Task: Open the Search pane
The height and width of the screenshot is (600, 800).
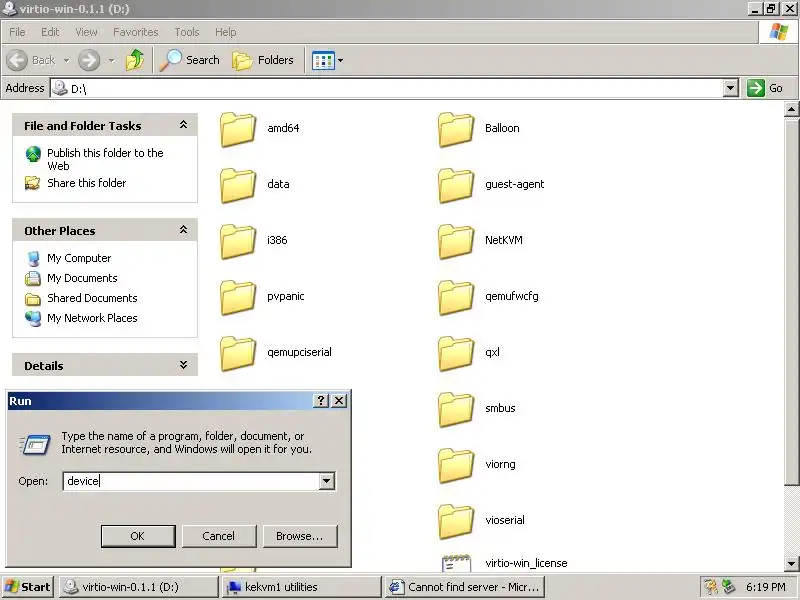Action: [189, 60]
